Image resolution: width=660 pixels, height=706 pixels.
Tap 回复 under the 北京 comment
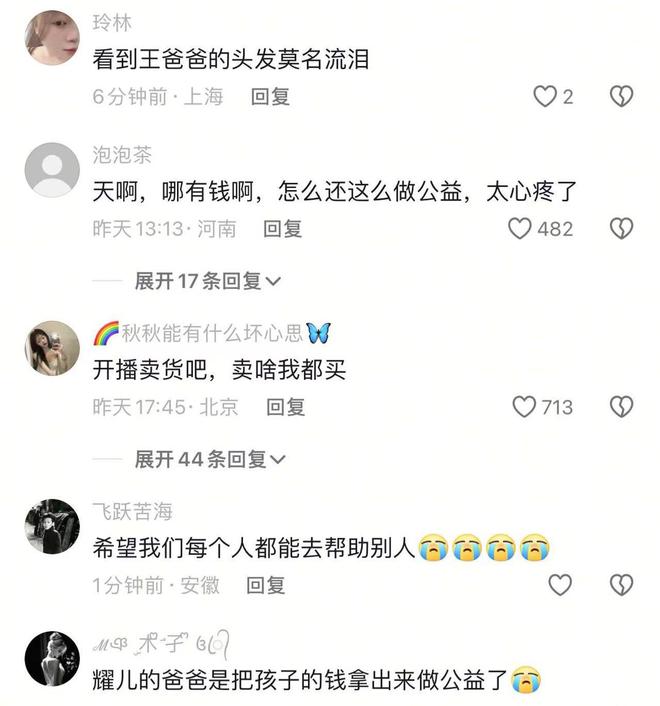[x=285, y=407]
